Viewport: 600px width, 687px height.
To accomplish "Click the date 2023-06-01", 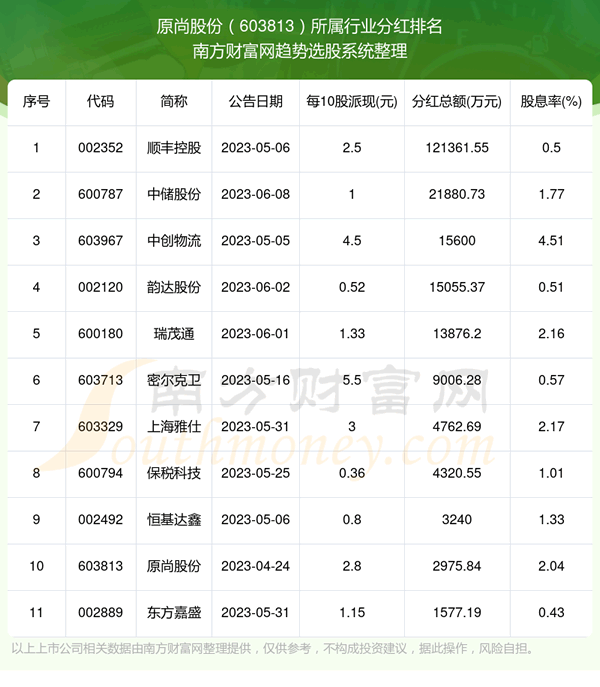I will pyautogui.click(x=256, y=333).
